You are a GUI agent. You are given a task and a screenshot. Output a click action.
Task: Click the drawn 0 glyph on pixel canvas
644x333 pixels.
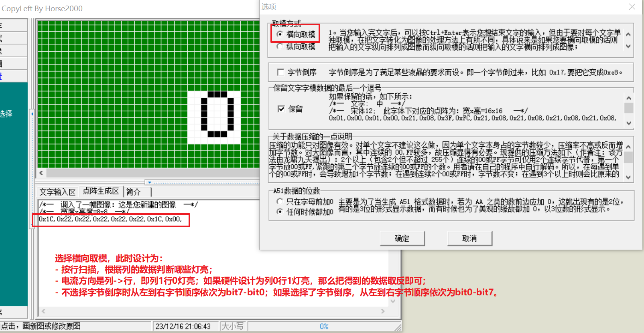[x=217, y=115]
